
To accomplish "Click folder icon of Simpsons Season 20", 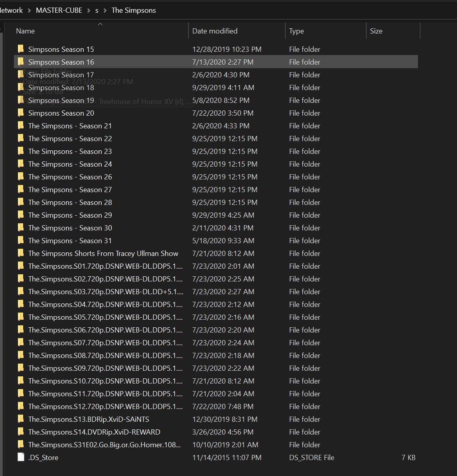I will tap(21, 113).
